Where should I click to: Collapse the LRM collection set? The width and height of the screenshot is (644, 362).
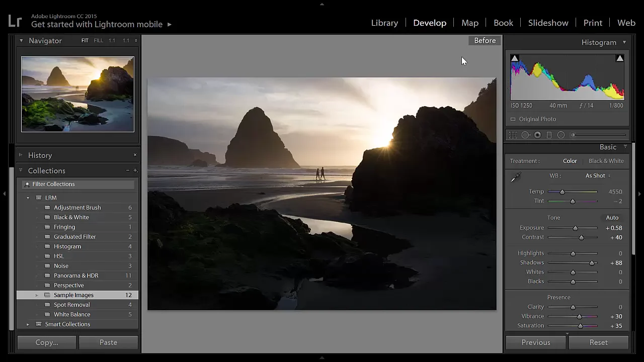(x=28, y=198)
